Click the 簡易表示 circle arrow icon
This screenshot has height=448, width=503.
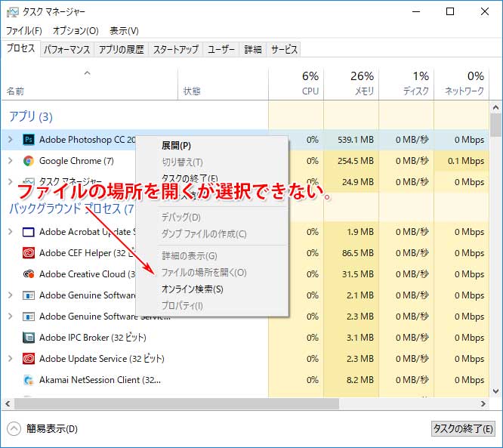pyautogui.click(x=14, y=429)
